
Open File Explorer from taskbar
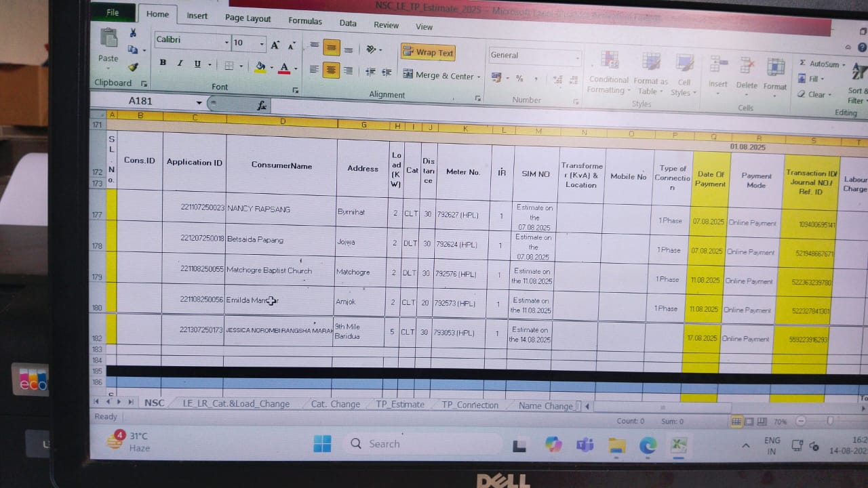(x=616, y=445)
